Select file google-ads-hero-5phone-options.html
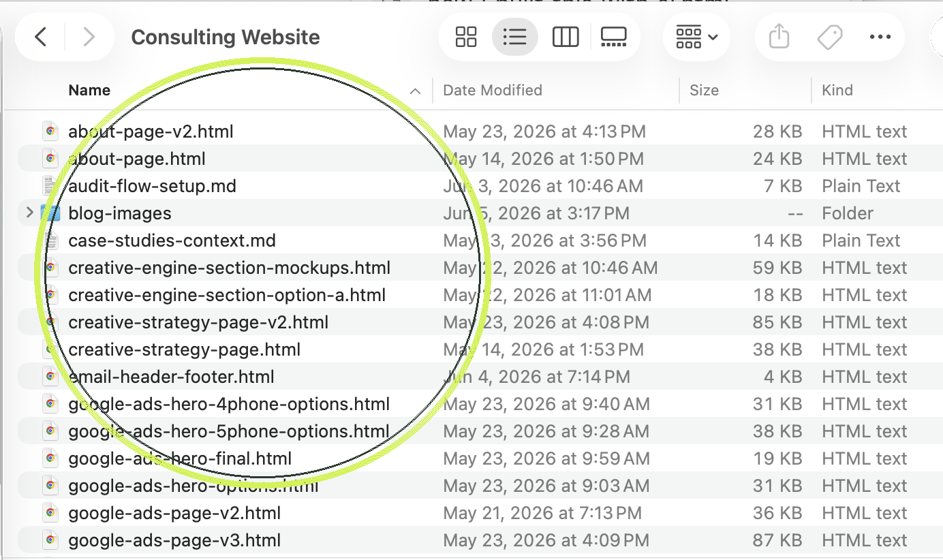Viewport: 943px width, 560px height. click(229, 431)
